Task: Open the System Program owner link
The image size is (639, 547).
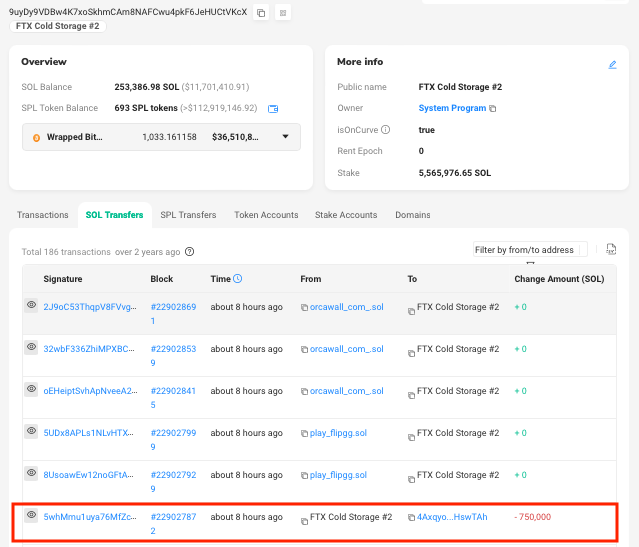Action: tap(452, 108)
